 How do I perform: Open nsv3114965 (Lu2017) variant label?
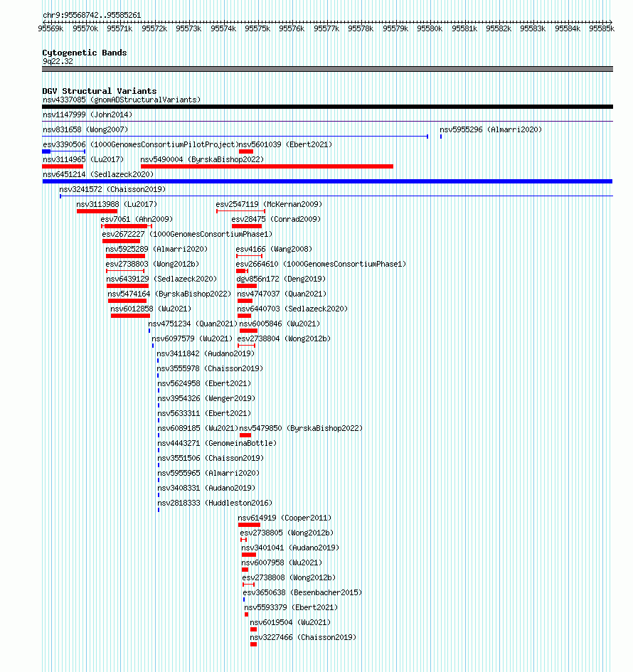coord(83,160)
